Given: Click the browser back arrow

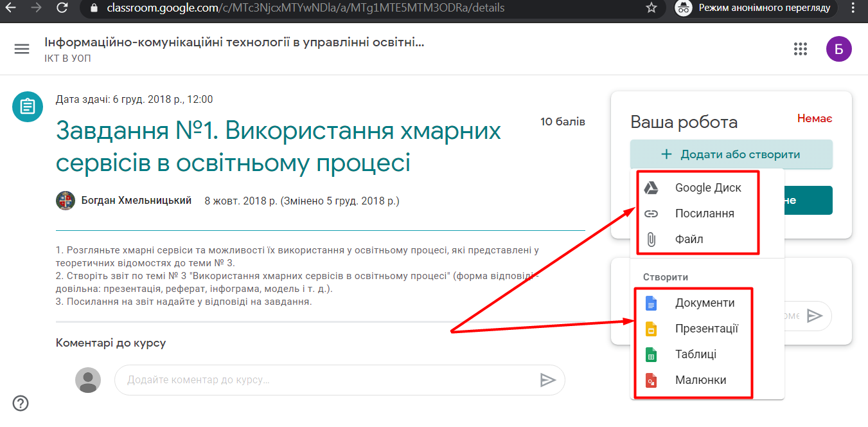Looking at the screenshot, I should click(x=10, y=8).
